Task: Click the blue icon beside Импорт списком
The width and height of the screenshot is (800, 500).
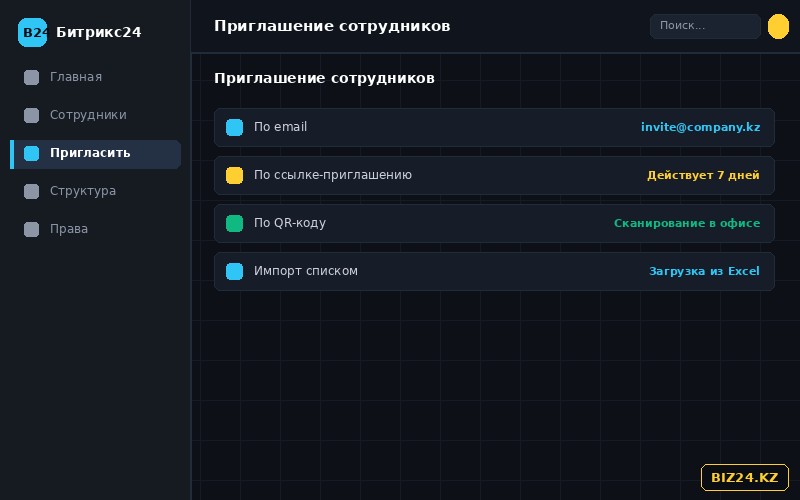Action: coord(234,271)
